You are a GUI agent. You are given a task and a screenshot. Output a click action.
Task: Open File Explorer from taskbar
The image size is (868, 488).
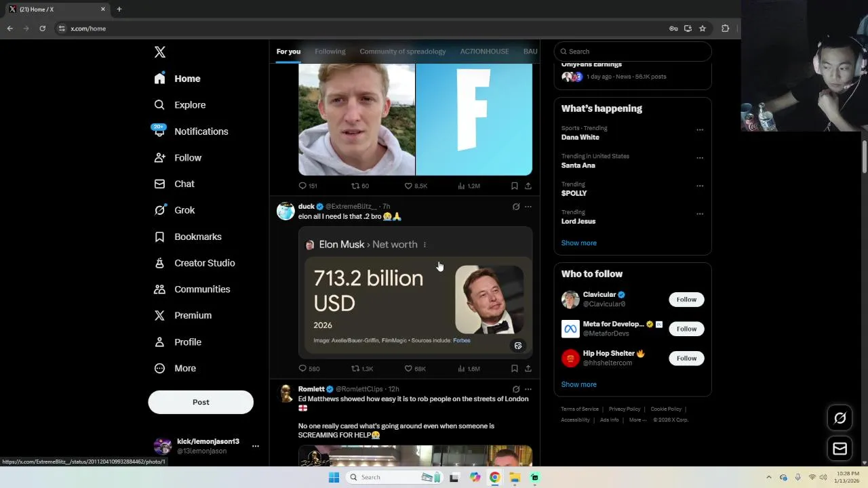(515, 477)
